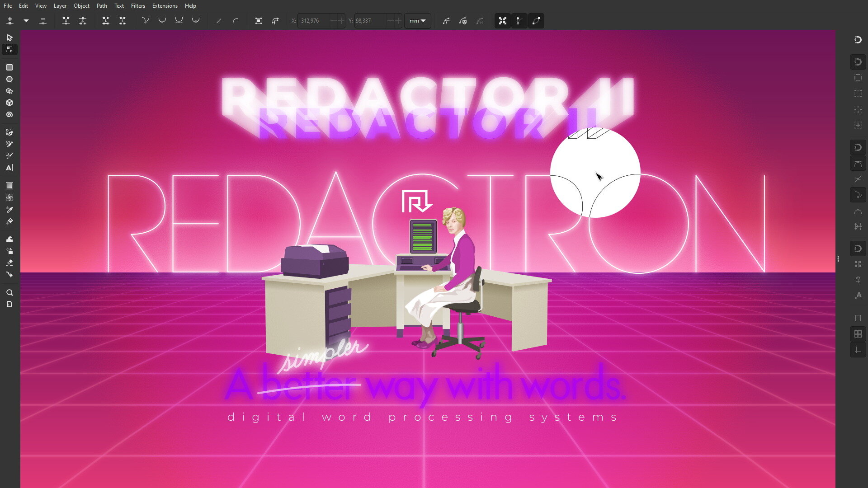Screen dimensions: 868x488
Task: Click the Path menu
Action: [102, 6]
